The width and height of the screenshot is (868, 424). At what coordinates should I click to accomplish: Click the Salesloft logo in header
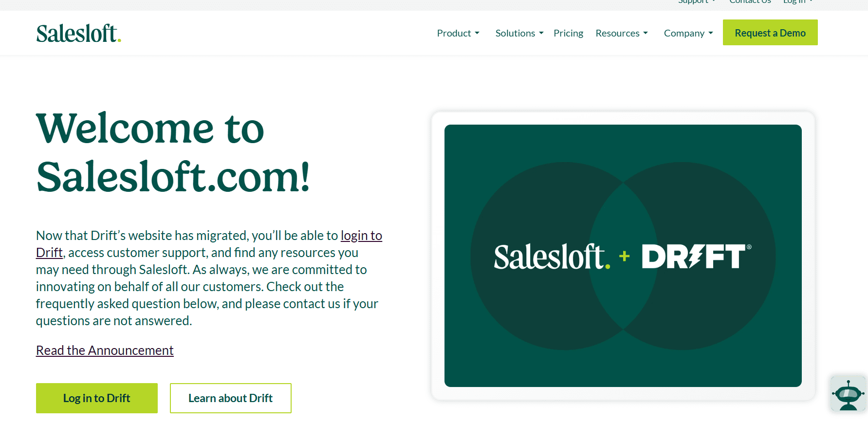pyautogui.click(x=78, y=33)
